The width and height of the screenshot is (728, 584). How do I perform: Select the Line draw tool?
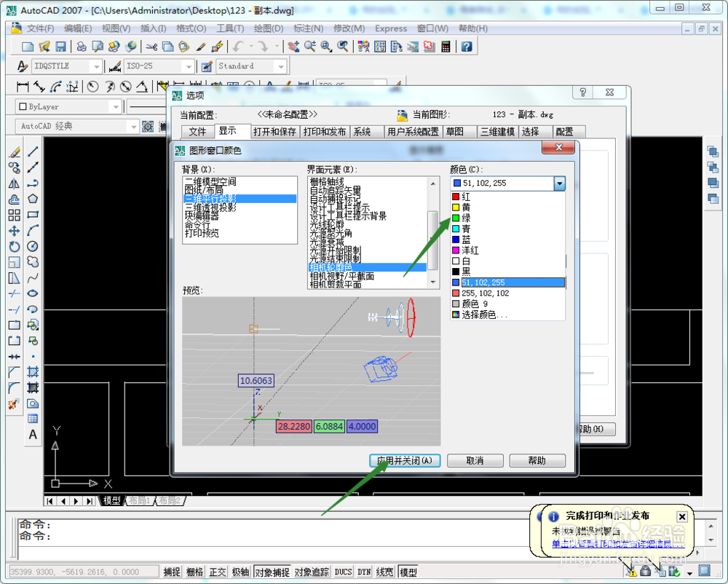[x=33, y=151]
